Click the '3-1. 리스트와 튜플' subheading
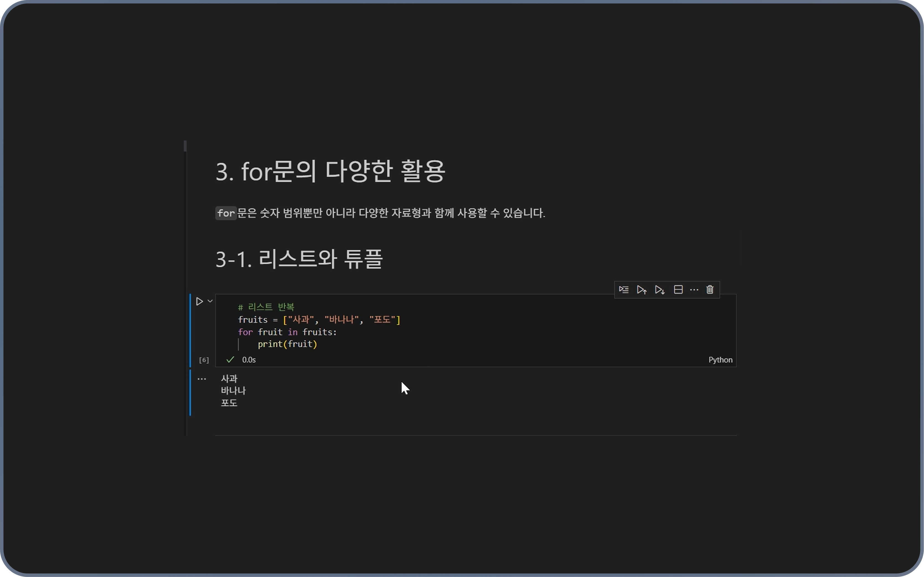The image size is (924, 577). point(299,259)
